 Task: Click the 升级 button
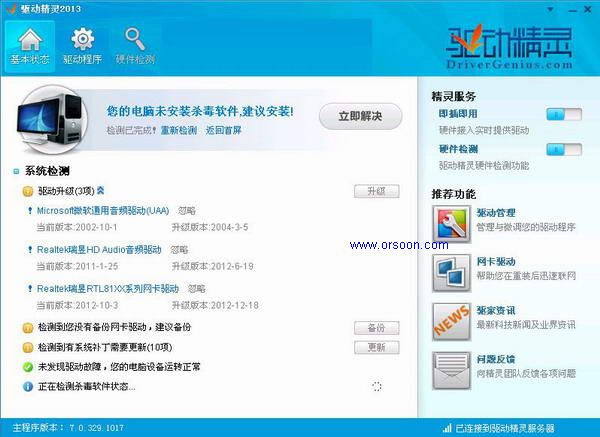coord(377,191)
